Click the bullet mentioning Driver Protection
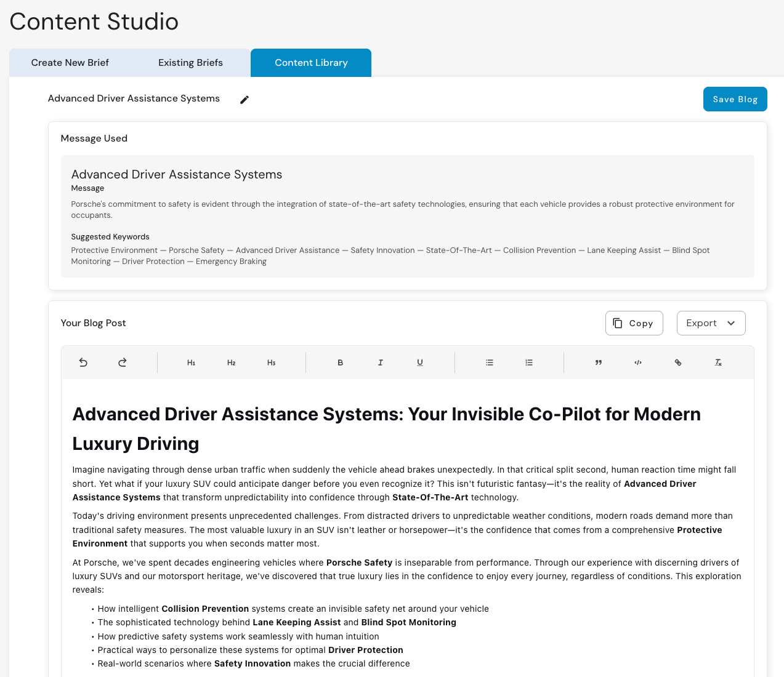The height and width of the screenshot is (677, 784). pyautogui.click(x=251, y=650)
